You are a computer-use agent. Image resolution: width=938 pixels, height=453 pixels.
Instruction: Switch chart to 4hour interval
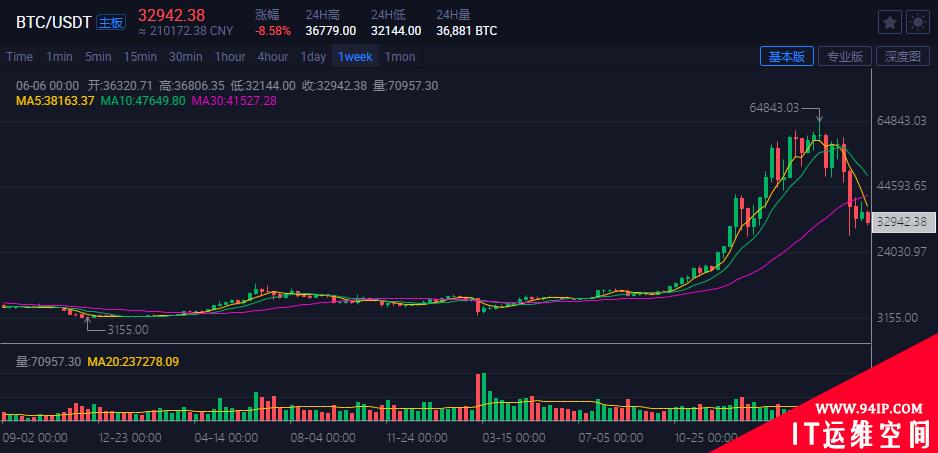(273, 57)
